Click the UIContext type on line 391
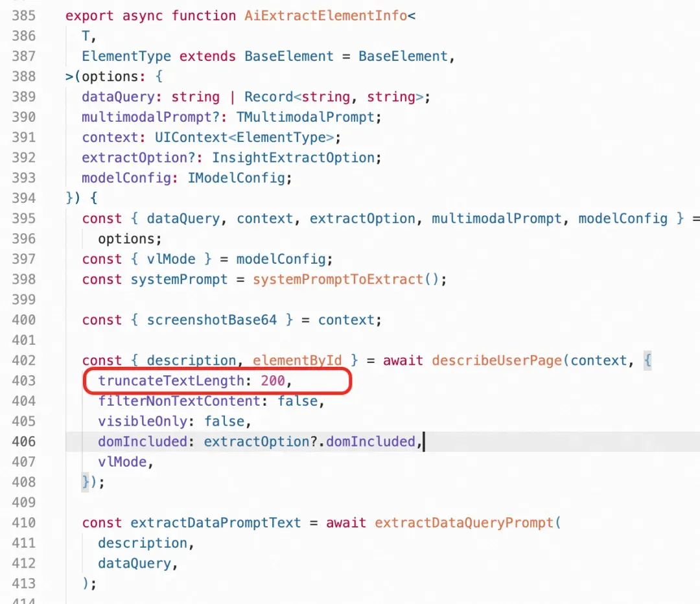The width and height of the screenshot is (700, 604). pyautogui.click(x=191, y=137)
